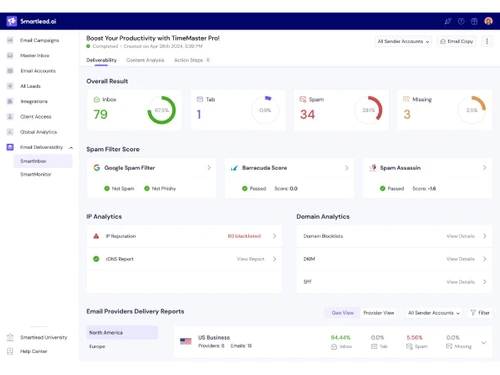This screenshot has width=500, height=375.
Task: Click the 80 blacklisted status text
Action: click(244, 236)
